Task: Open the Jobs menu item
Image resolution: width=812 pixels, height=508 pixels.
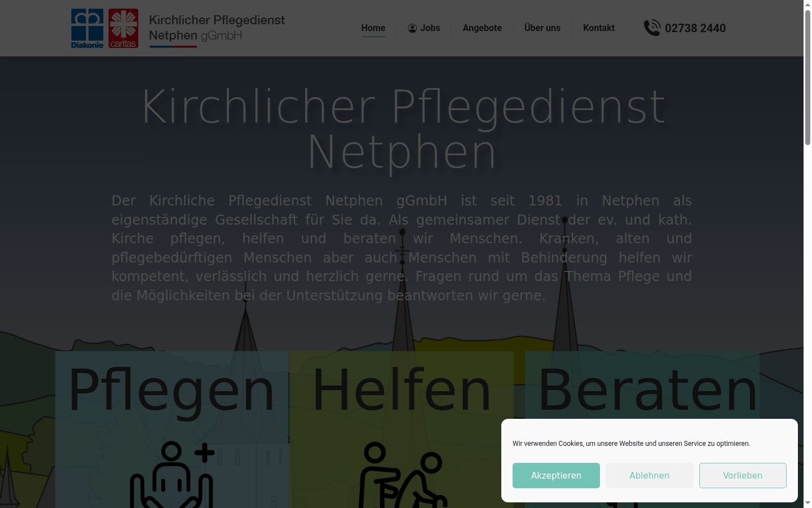Action: (424, 28)
